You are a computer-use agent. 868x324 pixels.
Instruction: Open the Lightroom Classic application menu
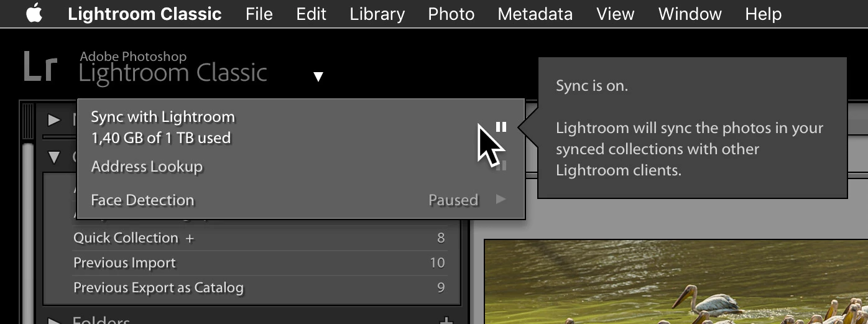point(145,14)
